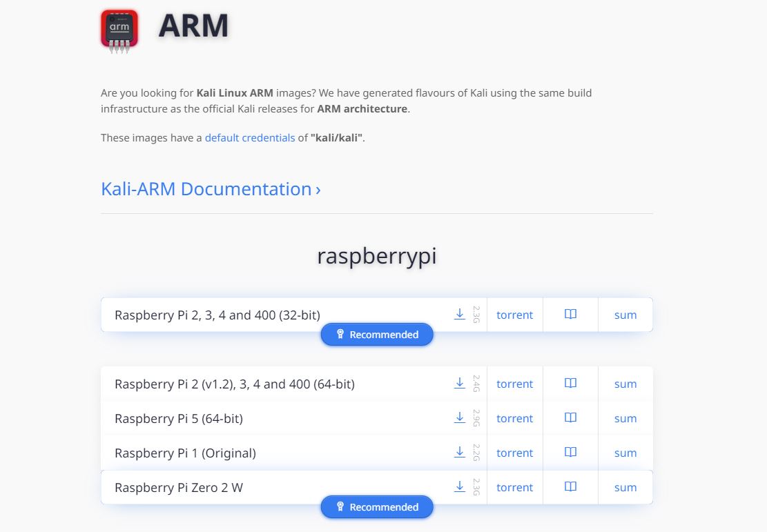The height and width of the screenshot is (532, 767).
Task: Follow the default credentials link
Action: [249, 138]
